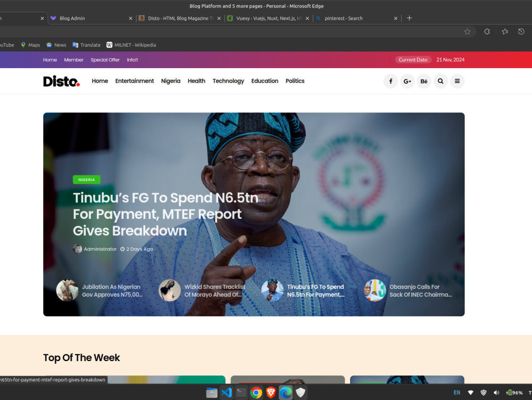532x400 pixels.
Task: Switch to the Vuexy tab
Action: [x=268, y=18]
